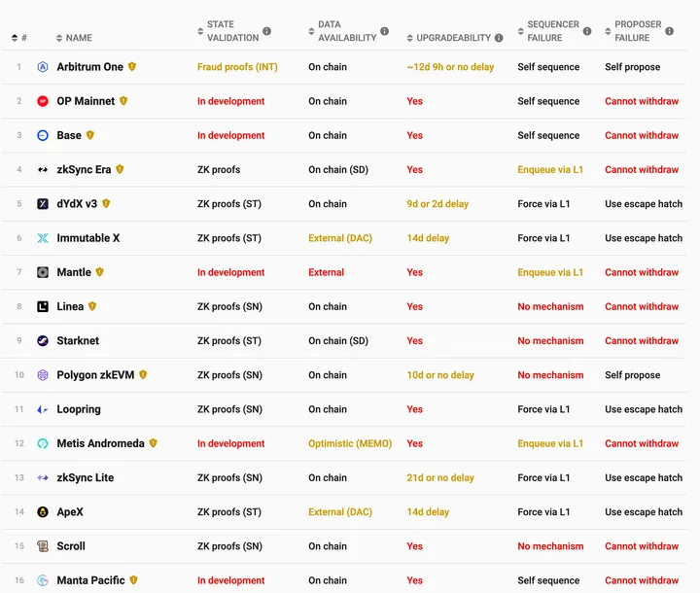Open the Linea project link

point(70,306)
